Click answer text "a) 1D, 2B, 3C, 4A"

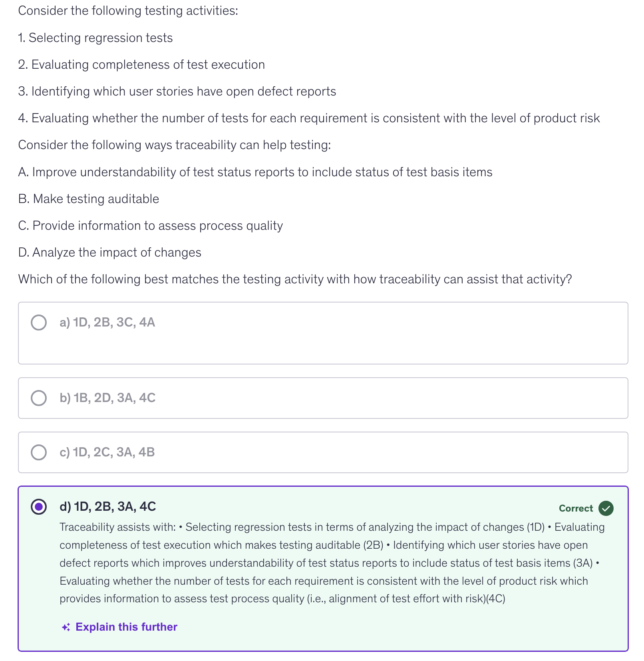pos(107,323)
